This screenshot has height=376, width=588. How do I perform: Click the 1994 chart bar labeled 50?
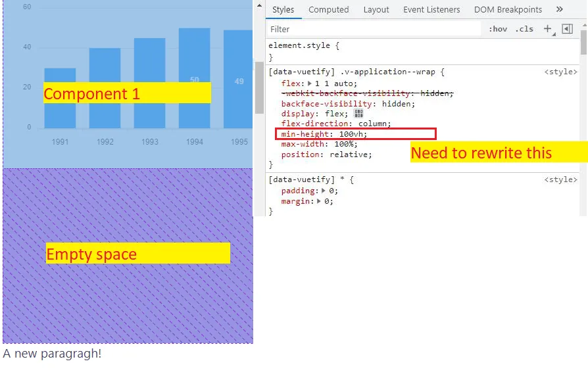point(194,78)
